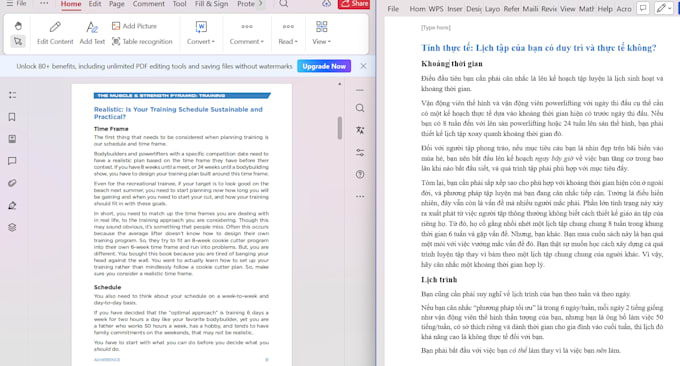Open the sliders settings icon in right panel
The image size is (680, 366).
[360, 152]
